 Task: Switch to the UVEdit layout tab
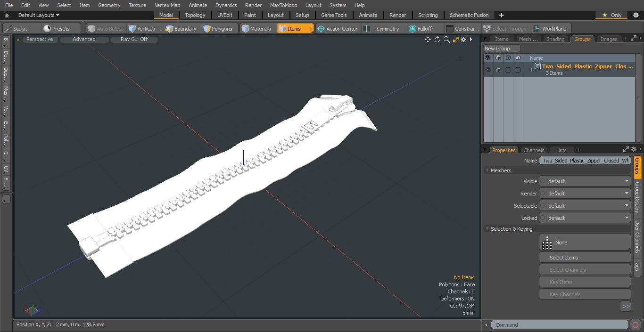coord(224,15)
